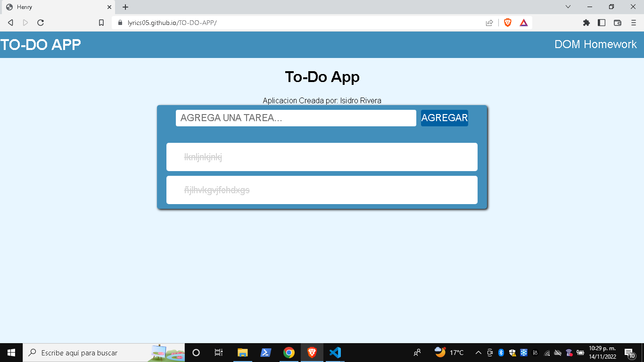Click the DOM Homework header link
The image size is (644, 362).
pyautogui.click(x=596, y=44)
